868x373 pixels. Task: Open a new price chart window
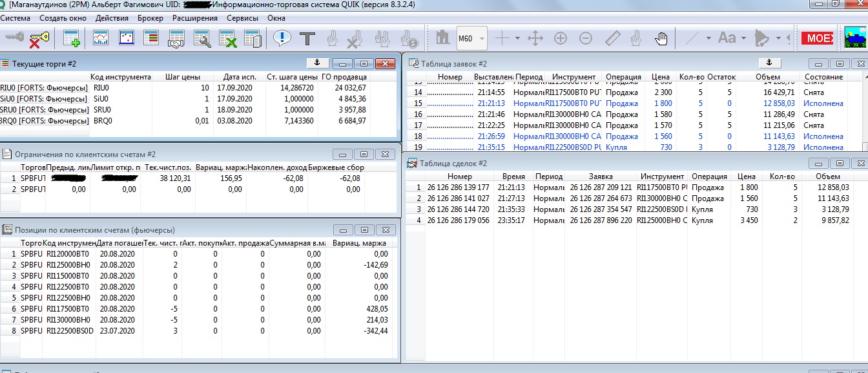pos(101,39)
